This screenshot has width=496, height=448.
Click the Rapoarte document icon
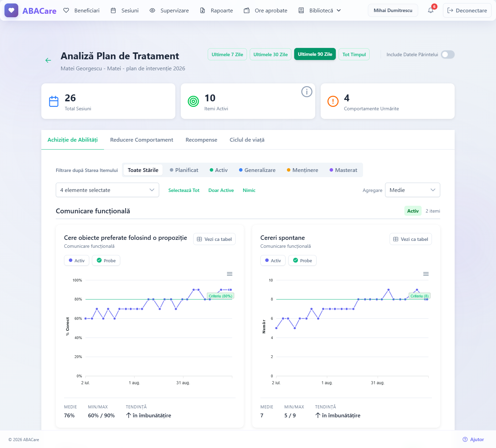pyautogui.click(x=203, y=10)
